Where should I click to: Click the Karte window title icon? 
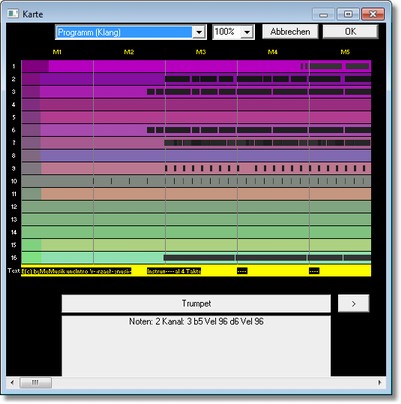[x=13, y=14]
